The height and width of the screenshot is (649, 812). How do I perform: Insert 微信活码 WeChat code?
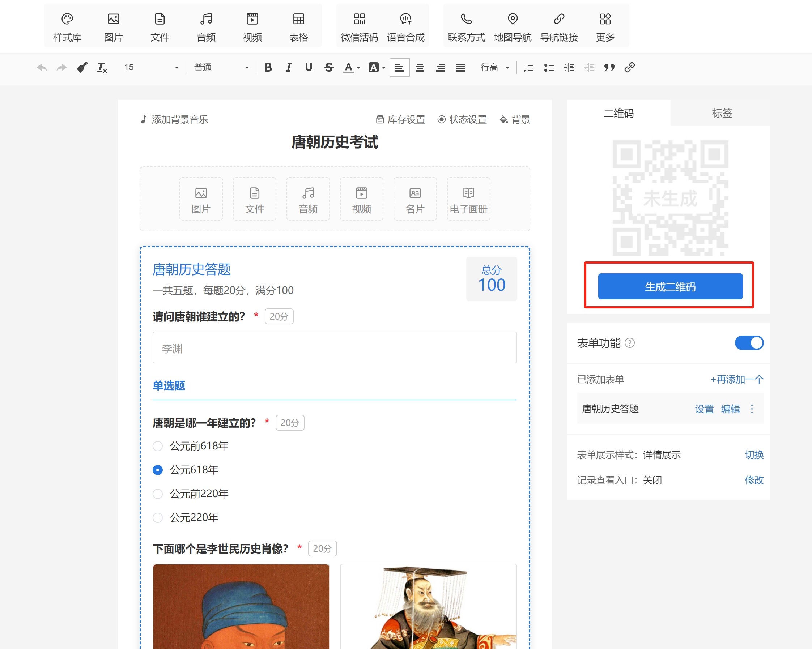tap(359, 26)
